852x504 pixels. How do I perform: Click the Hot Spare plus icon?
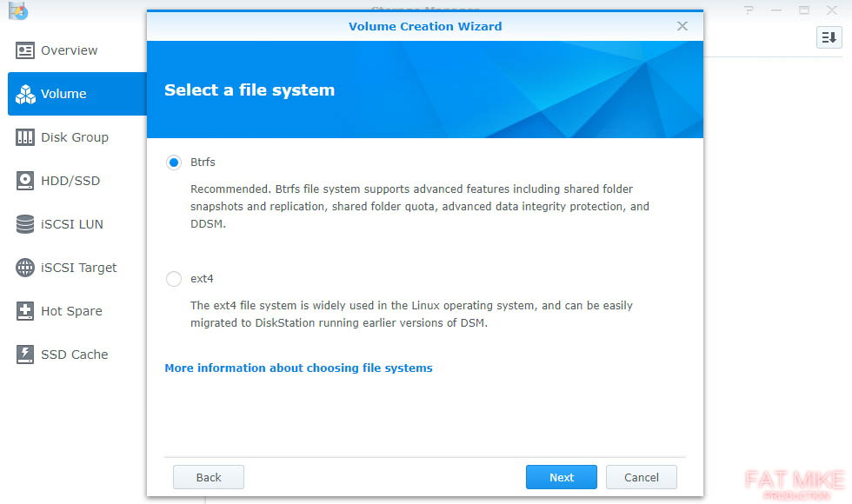pyautogui.click(x=25, y=311)
